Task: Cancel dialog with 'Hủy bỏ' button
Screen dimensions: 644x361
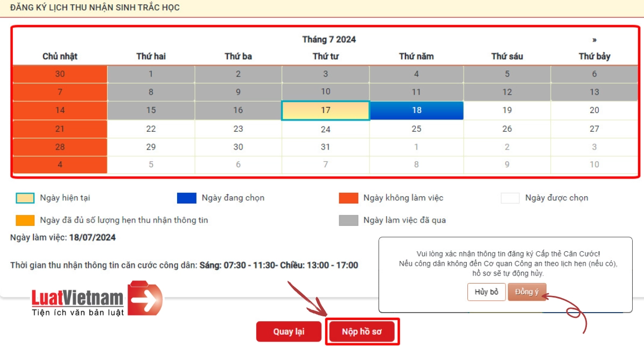Action: (x=486, y=292)
